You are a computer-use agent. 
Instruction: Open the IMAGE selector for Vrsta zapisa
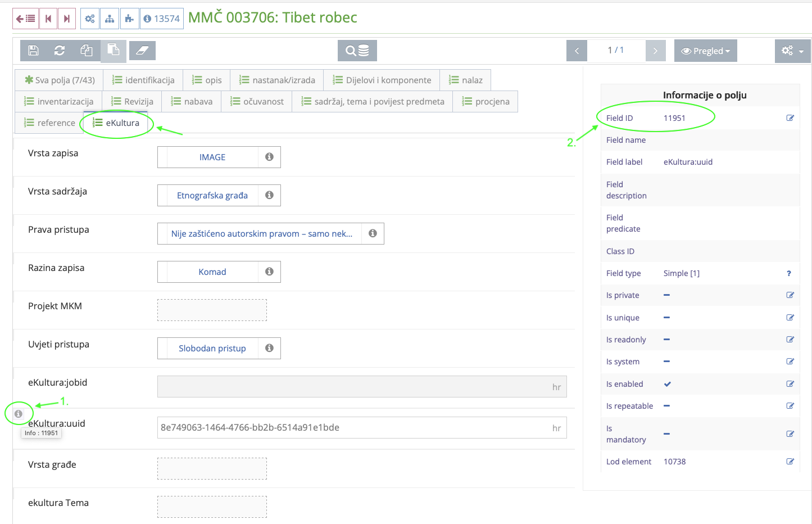pyautogui.click(x=213, y=157)
